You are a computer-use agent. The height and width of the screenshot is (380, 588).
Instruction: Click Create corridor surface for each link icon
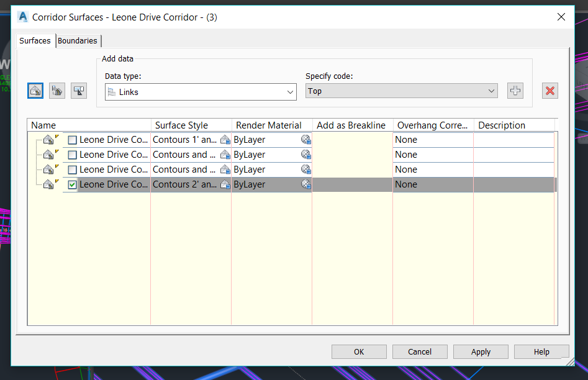pos(57,91)
